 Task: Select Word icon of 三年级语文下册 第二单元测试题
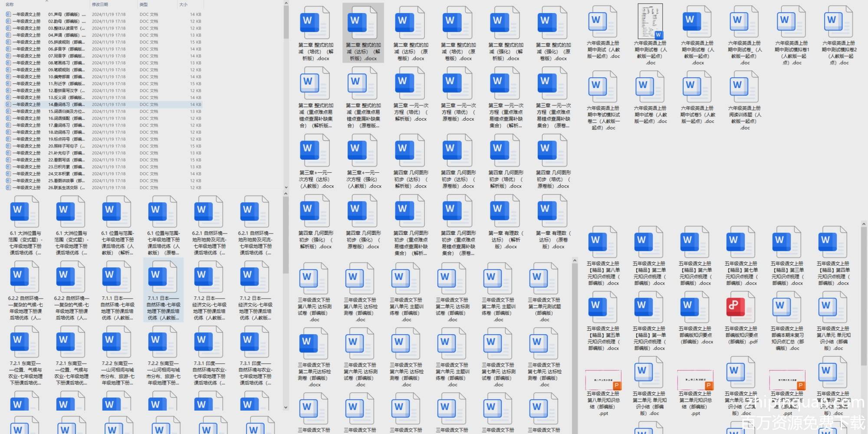tap(544, 279)
